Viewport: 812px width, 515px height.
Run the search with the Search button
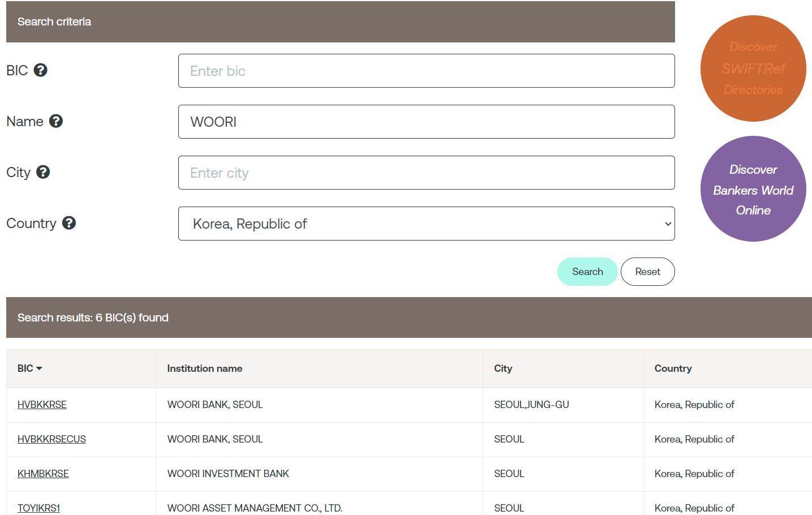[587, 272]
